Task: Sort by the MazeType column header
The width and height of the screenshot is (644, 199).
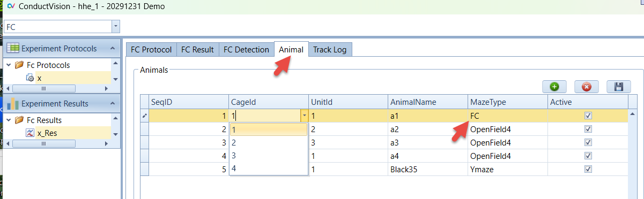Action: click(508, 102)
